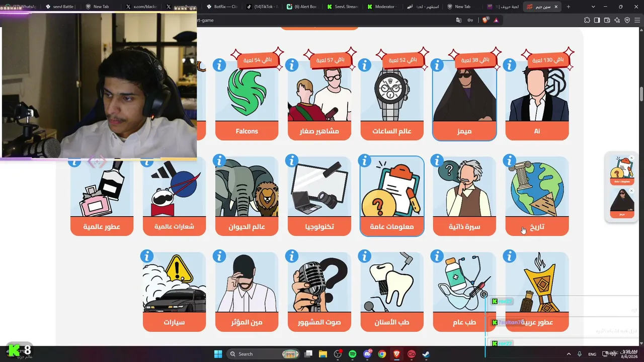Switch to the BotRix browser tab

221,7
